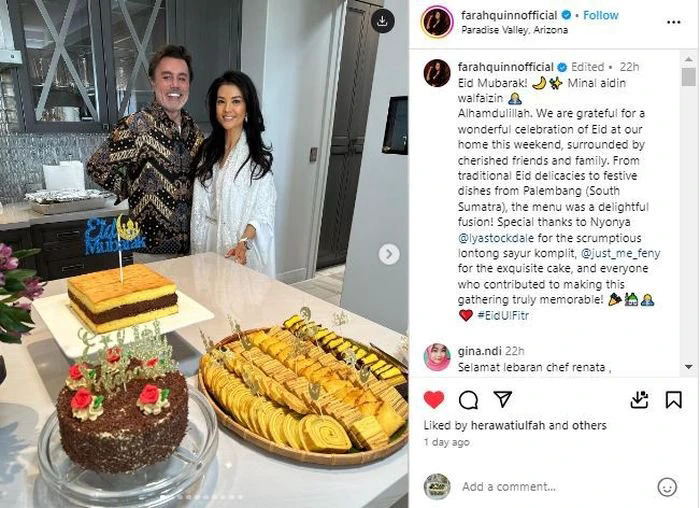Open @just_me_feny mention link
The height and width of the screenshot is (508, 700).
pos(621,254)
